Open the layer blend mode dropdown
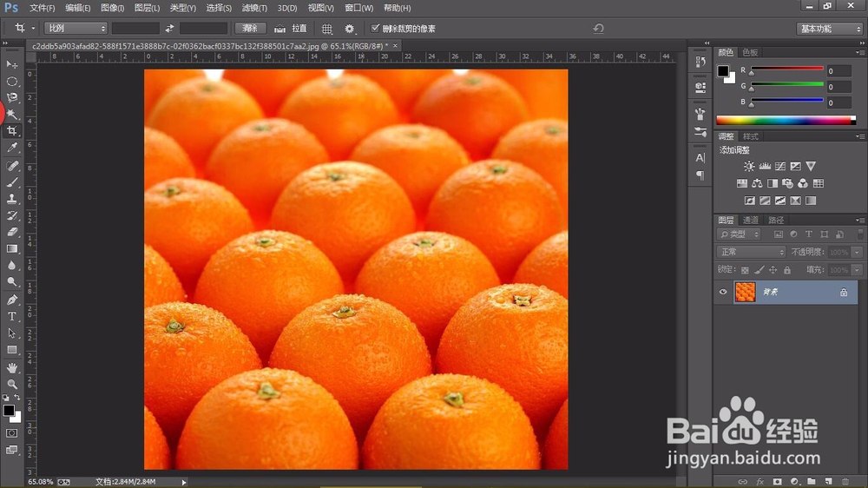 pyautogui.click(x=751, y=252)
